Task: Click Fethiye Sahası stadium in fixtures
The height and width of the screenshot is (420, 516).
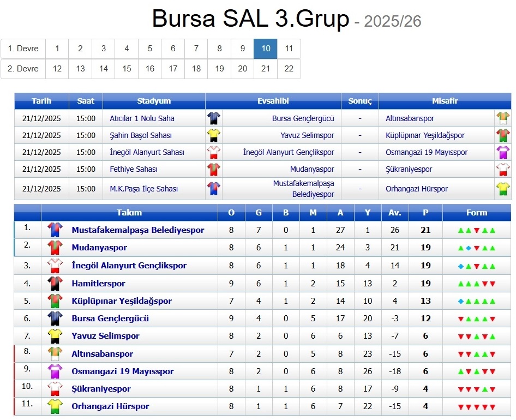Action: coord(134,169)
